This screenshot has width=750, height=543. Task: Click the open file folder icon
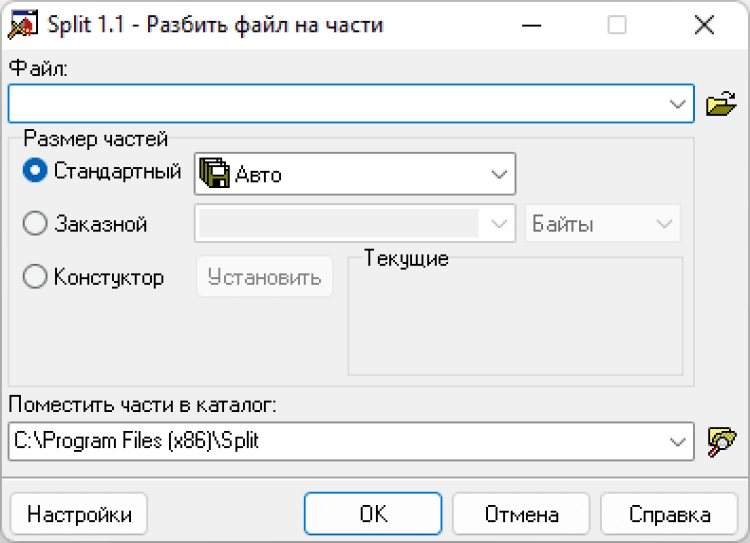point(720,103)
